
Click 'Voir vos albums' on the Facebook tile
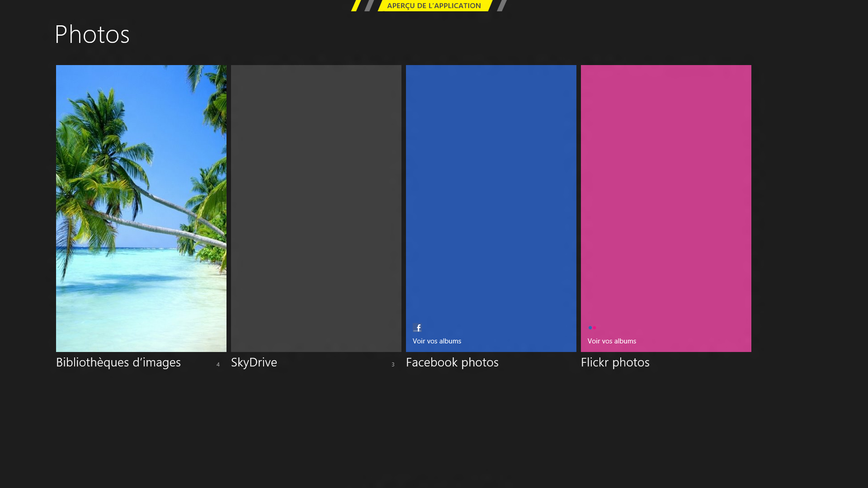pos(437,341)
